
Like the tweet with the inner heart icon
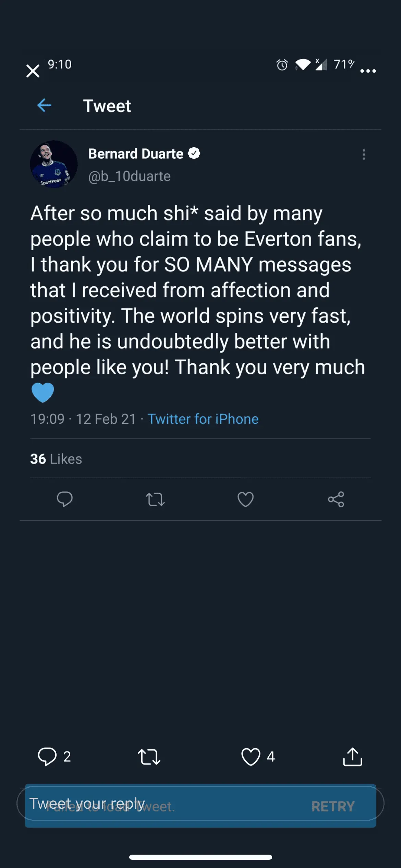click(245, 499)
